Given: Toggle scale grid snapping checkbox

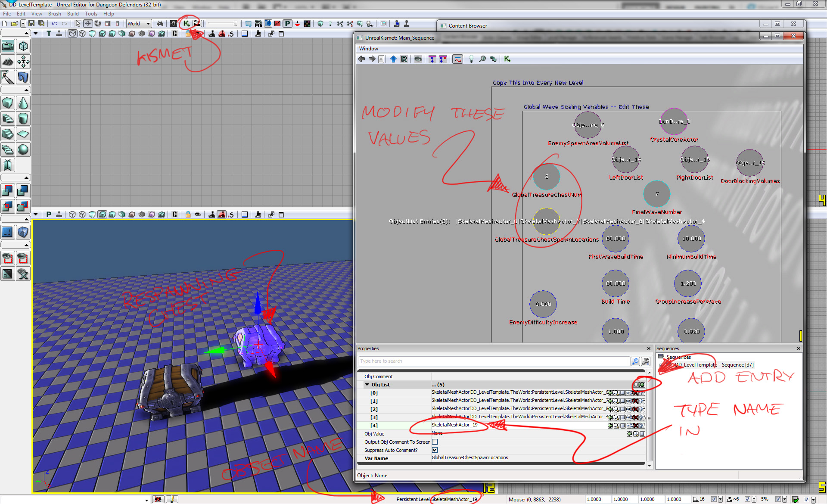Looking at the screenshot, I should 778,499.
